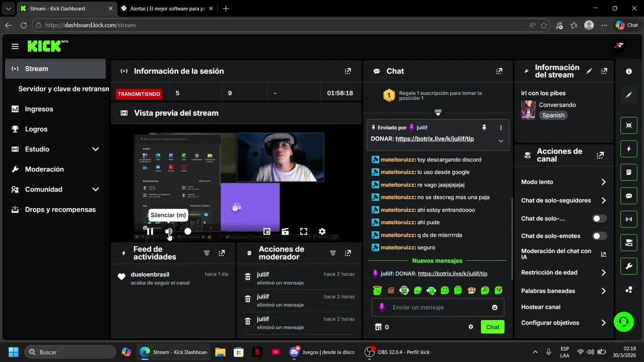Unpin the pinned chat message
Image resolution: width=644 pixels, height=362 pixels.
(484, 128)
